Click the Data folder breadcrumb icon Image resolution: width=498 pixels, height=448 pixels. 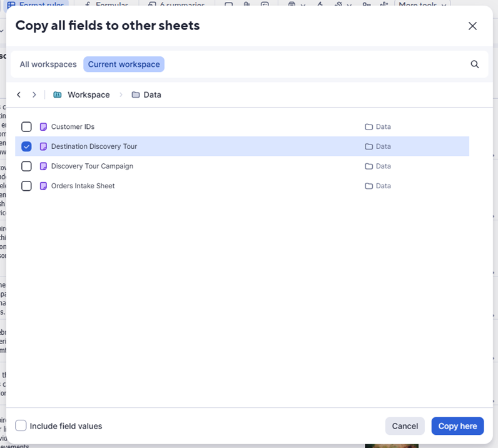point(136,94)
